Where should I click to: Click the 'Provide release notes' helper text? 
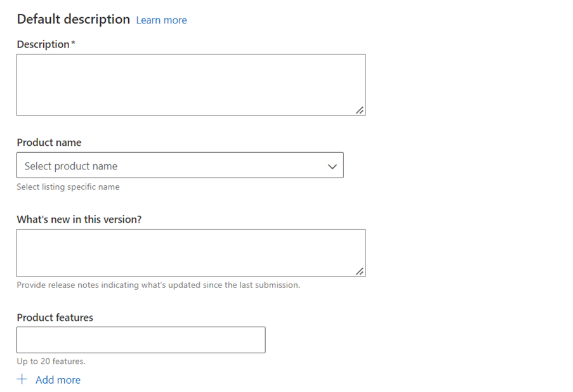pos(158,285)
